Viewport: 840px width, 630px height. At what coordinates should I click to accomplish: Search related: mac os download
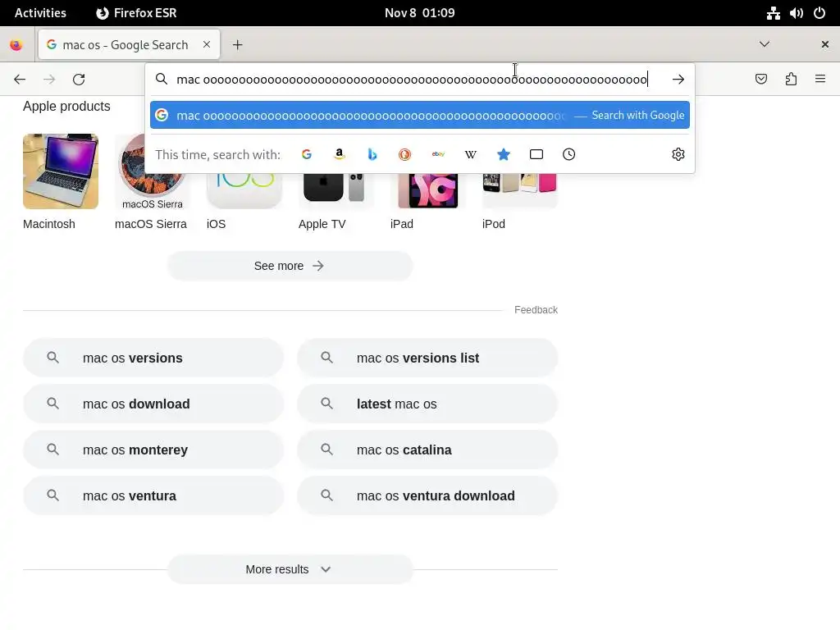point(153,404)
